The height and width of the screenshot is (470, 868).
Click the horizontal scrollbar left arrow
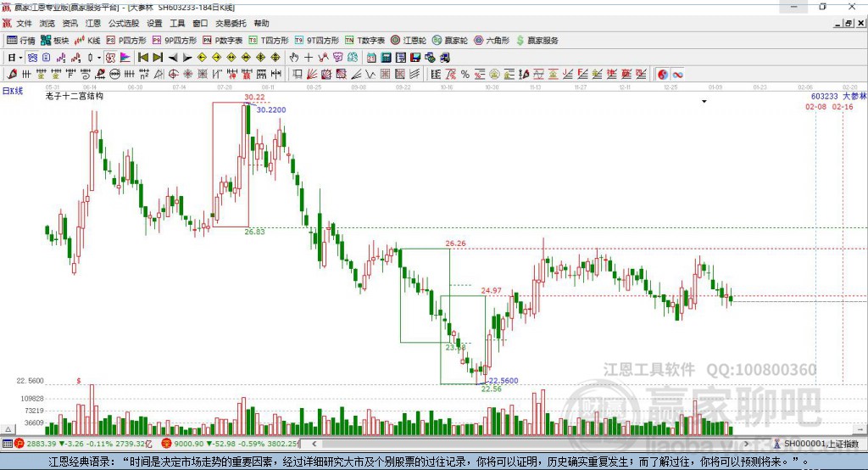click(314, 444)
